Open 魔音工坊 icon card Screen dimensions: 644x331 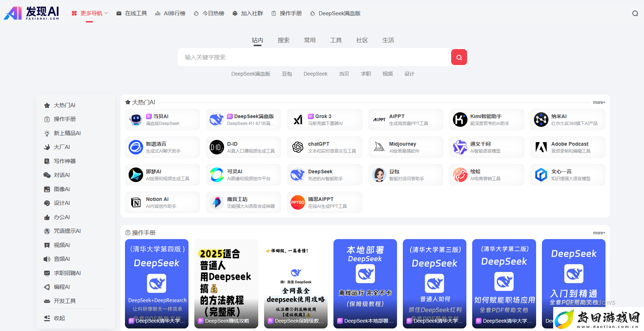243,202
